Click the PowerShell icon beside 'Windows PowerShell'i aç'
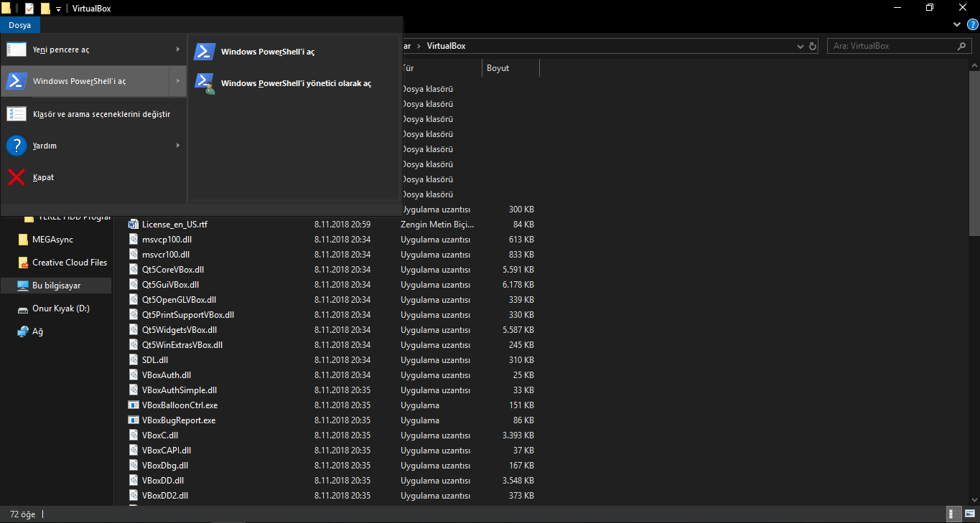Image resolution: width=980 pixels, height=523 pixels. click(205, 52)
